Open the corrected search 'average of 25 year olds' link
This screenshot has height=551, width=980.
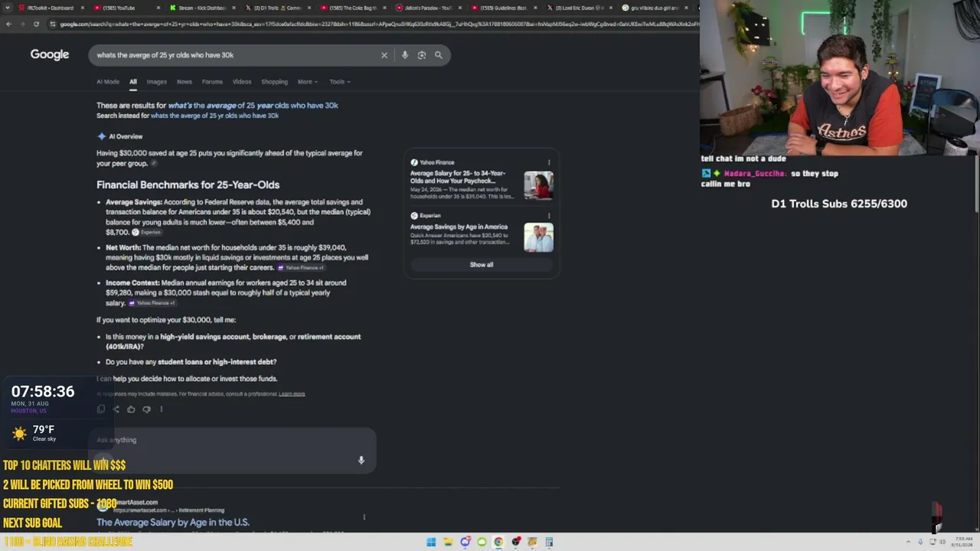(x=253, y=106)
